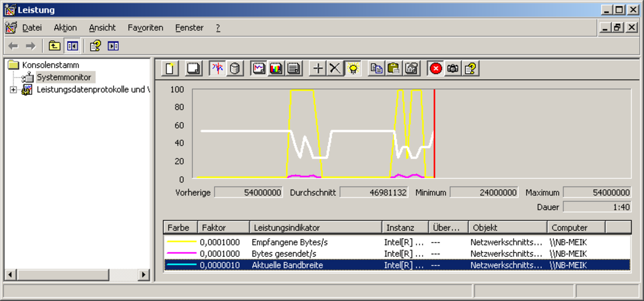Select View Current Activity icon
Image resolution: width=644 pixels, height=301 pixels.
[217, 68]
